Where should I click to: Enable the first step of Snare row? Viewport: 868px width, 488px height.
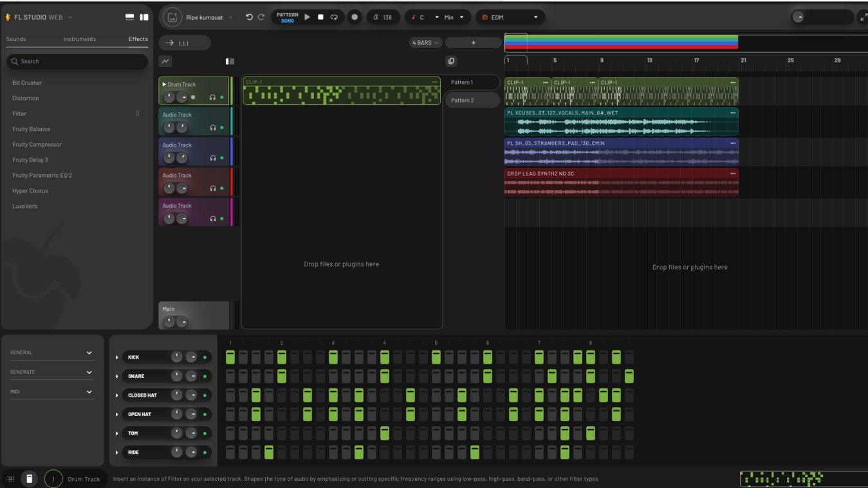tap(230, 376)
